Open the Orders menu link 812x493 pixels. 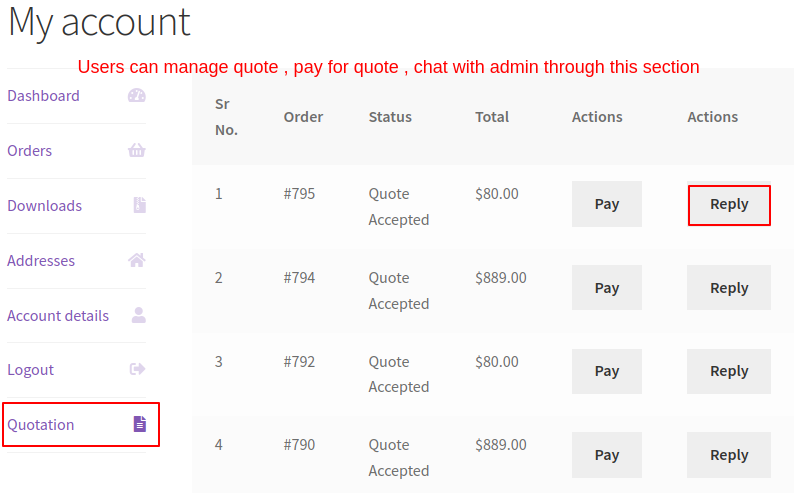tap(30, 151)
